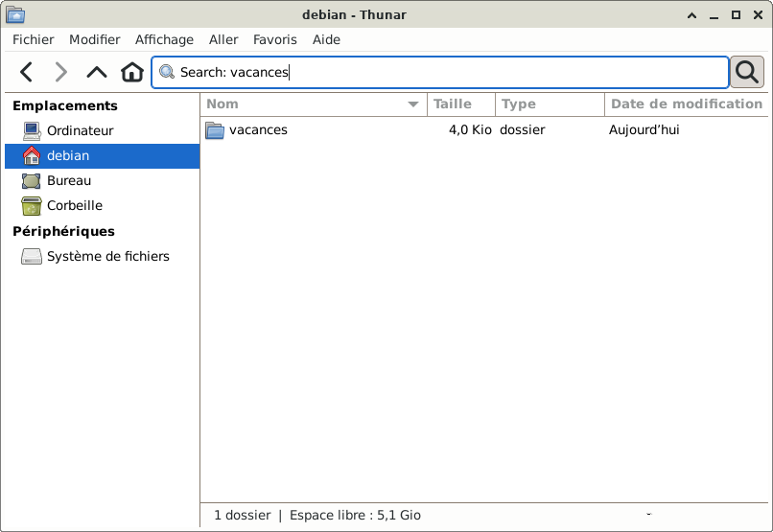Image resolution: width=773 pixels, height=532 pixels.
Task: Click the Ordinateur computer icon in sidebar
Action: tap(32, 130)
